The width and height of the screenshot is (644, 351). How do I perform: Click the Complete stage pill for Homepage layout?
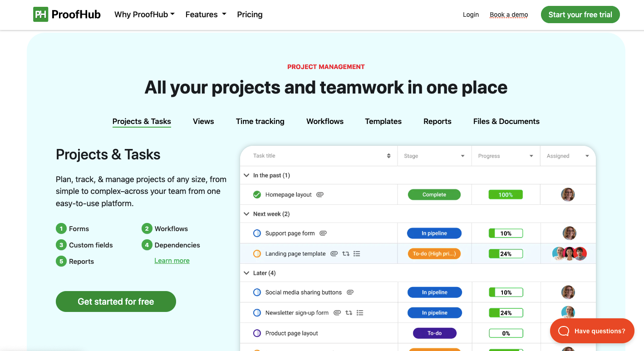click(x=434, y=194)
